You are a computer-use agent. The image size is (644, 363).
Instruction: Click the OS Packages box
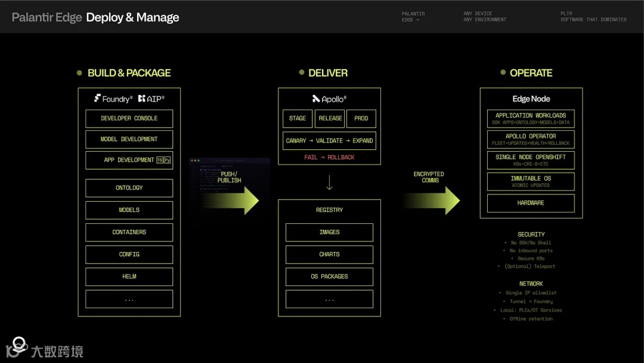point(329,276)
